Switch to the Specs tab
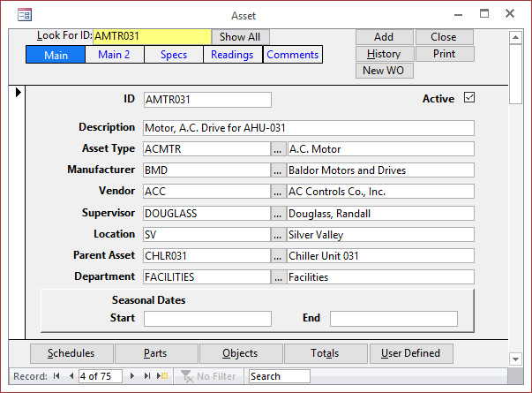 [173, 55]
